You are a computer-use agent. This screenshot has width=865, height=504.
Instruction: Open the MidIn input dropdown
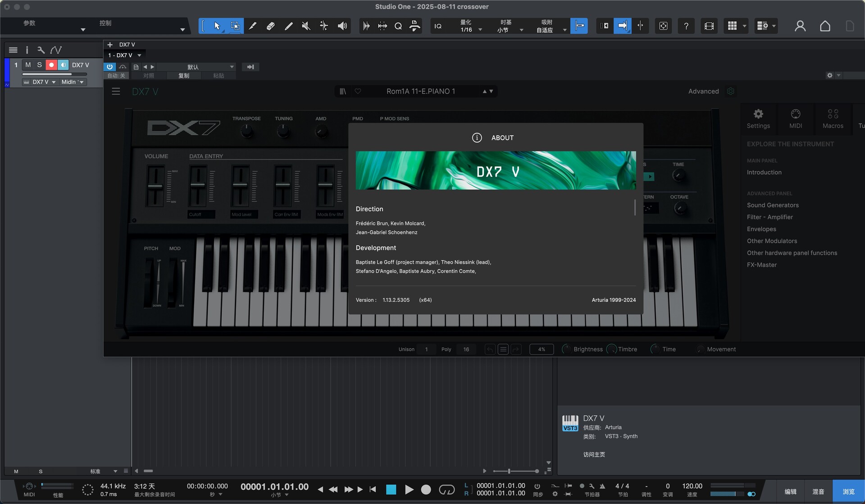click(x=73, y=82)
